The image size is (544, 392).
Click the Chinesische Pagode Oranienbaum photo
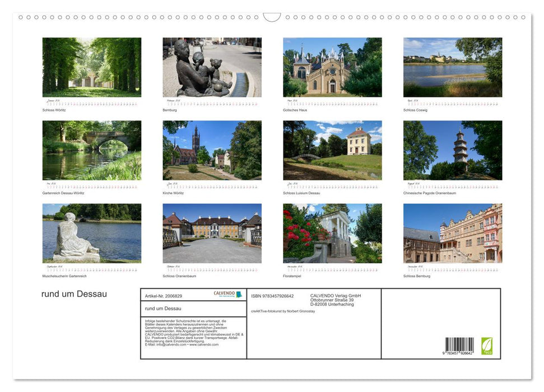[x=452, y=150]
